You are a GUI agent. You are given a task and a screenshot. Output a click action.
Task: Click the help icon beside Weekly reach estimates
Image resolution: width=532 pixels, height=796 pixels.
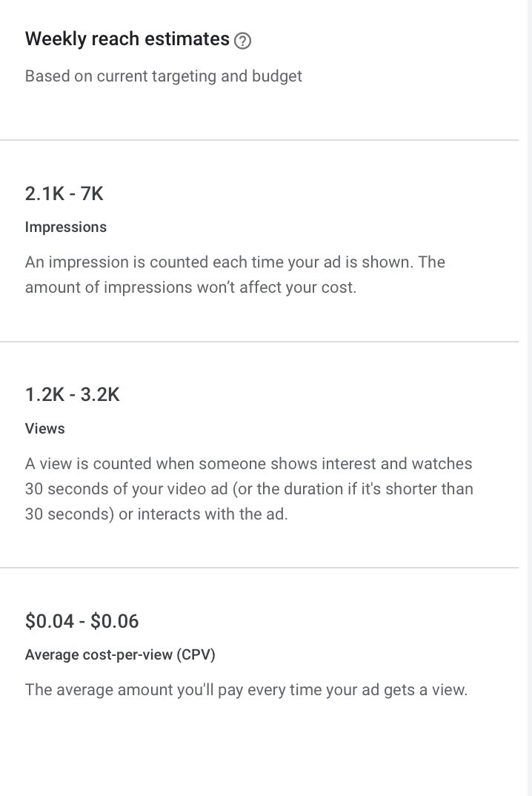[x=242, y=42]
